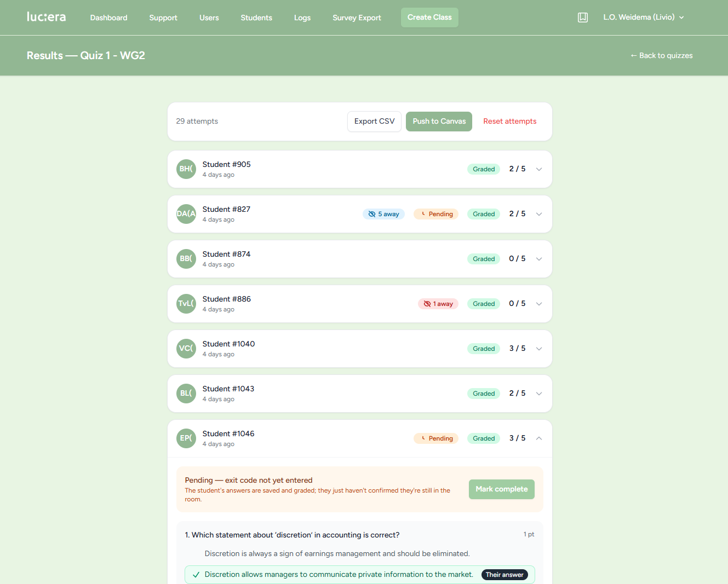Viewport: 728px width, 584px height.
Task: Click the BB( avatar for Student #874
Action: tap(186, 259)
